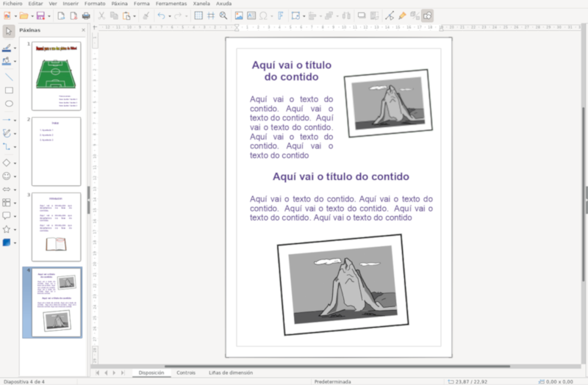
Task: Toggle the grid display button
Action: 198,15
